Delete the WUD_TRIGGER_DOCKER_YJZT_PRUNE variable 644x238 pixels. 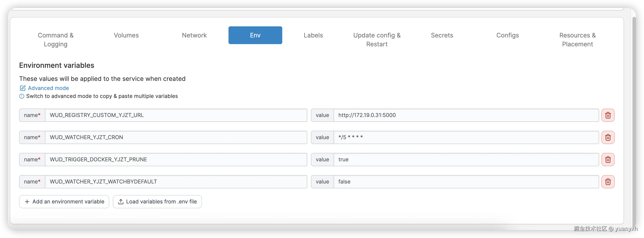click(x=608, y=159)
